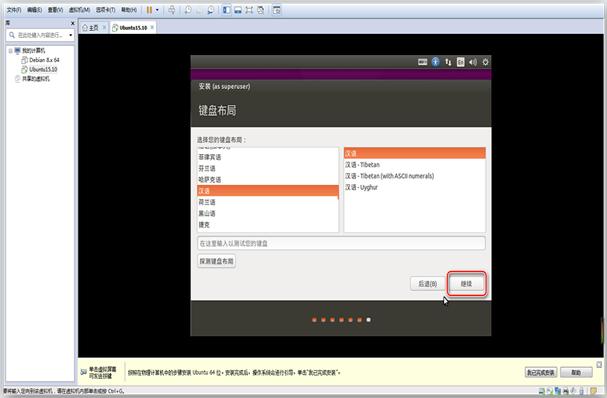Choose 汉语 - Tibetan (with ASCII numerals)

415,176
